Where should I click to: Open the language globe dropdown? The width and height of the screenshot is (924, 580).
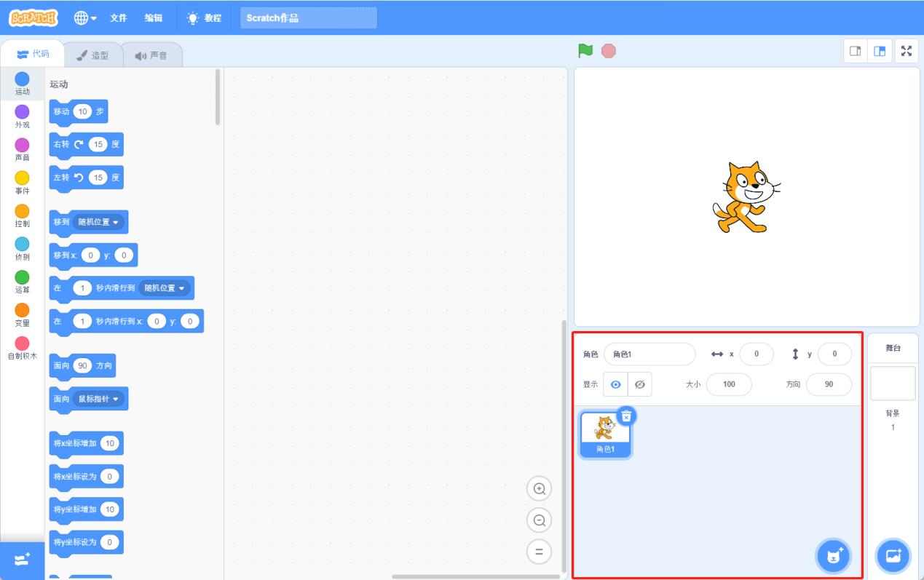click(86, 18)
